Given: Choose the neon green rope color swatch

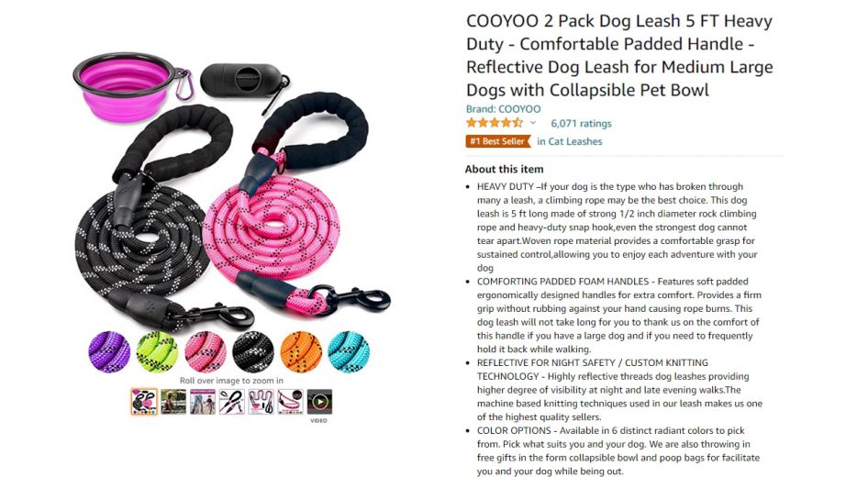Looking at the screenshot, I should point(157,351).
